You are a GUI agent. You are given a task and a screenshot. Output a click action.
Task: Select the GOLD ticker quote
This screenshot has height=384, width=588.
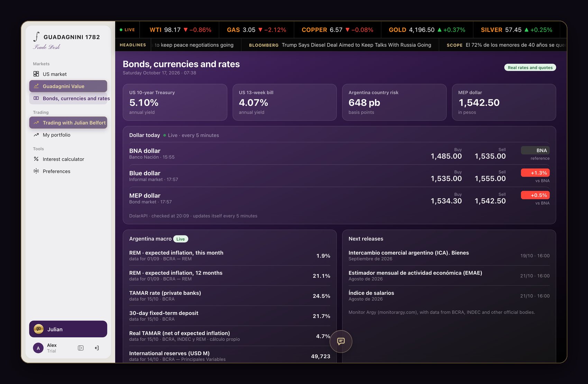tap(427, 30)
